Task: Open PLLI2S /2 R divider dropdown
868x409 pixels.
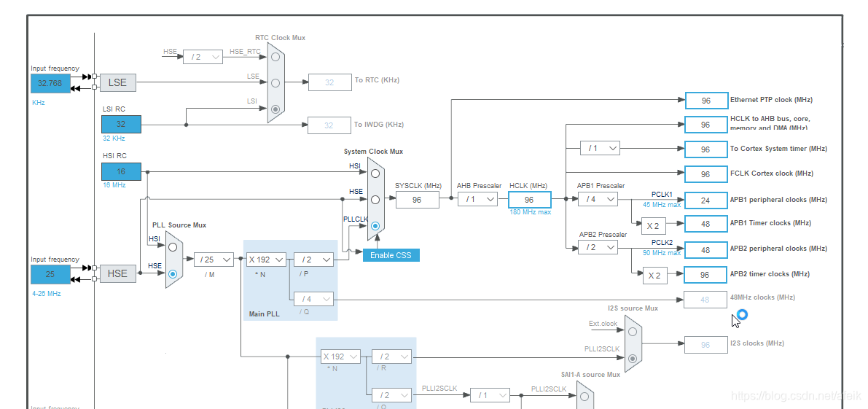Action: pos(392,357)
